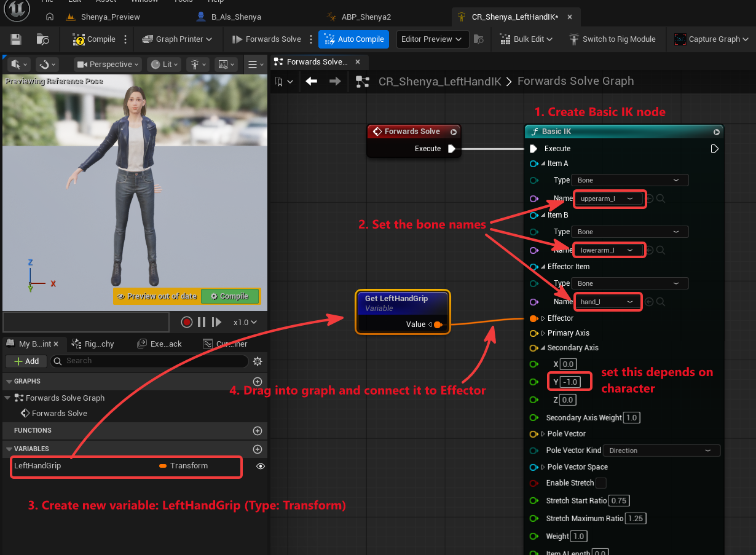Add a new variable with plus icon

[x=258, y=449]
